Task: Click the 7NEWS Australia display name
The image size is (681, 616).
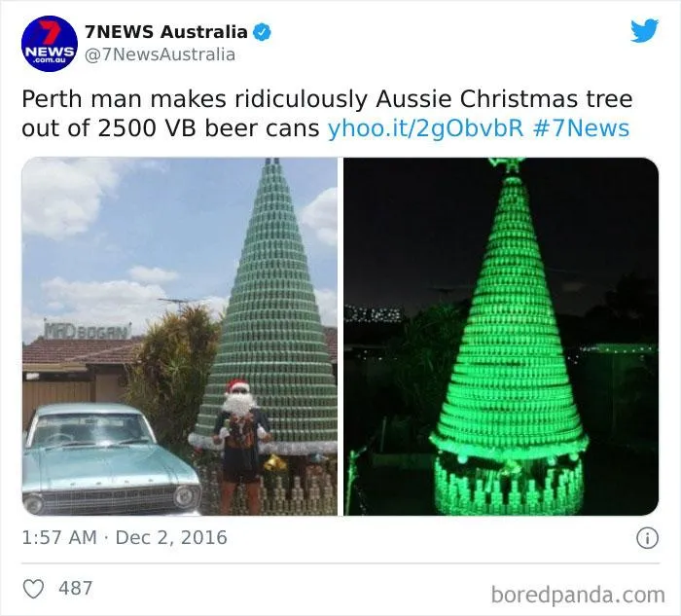Action: (166, 32)
